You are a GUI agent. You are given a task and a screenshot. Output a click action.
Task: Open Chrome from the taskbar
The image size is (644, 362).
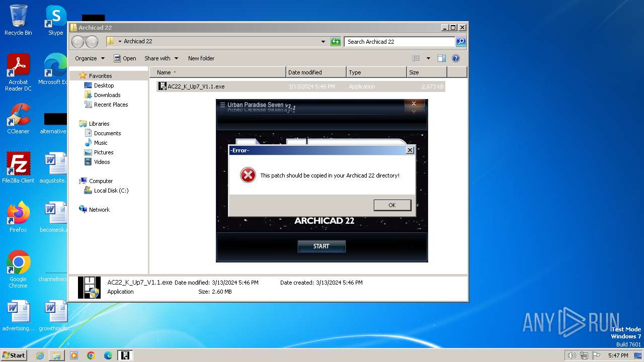(x=91, y=355)
